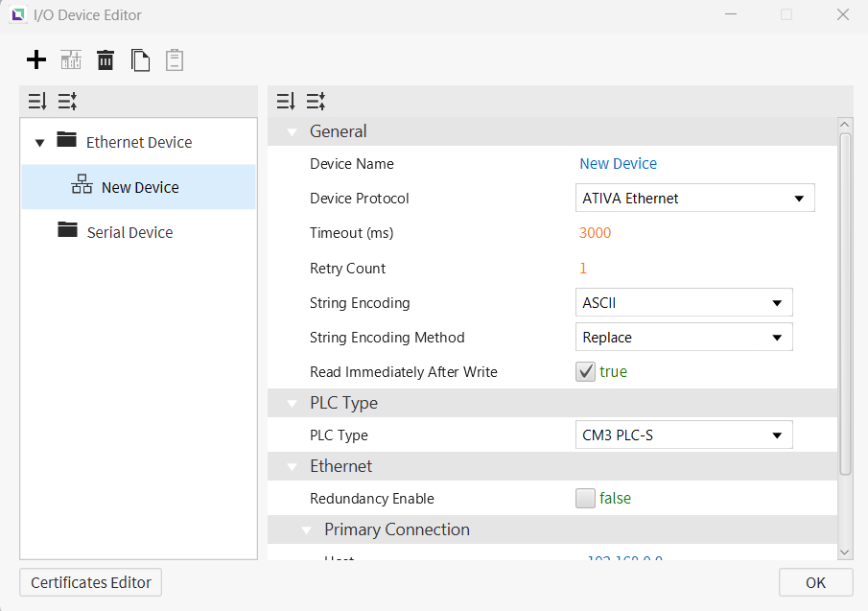
Task: Delete selected device with trash icon
Action: 106,59
